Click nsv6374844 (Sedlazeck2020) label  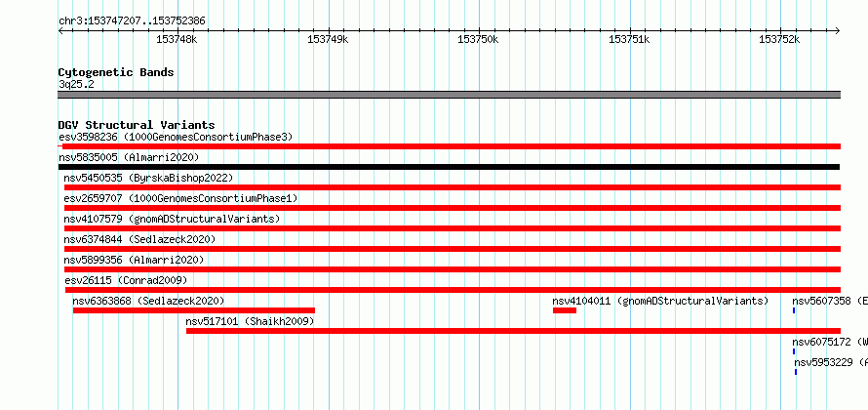tap(139, 239)
